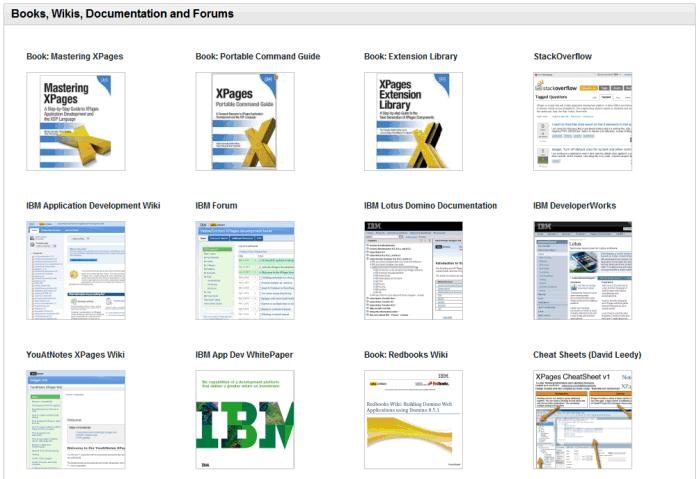Viewport: 700px width, 479px height.
Task: Open the IBM Lotus Domino Documentation thumbnail
Action: pos(413,271)
